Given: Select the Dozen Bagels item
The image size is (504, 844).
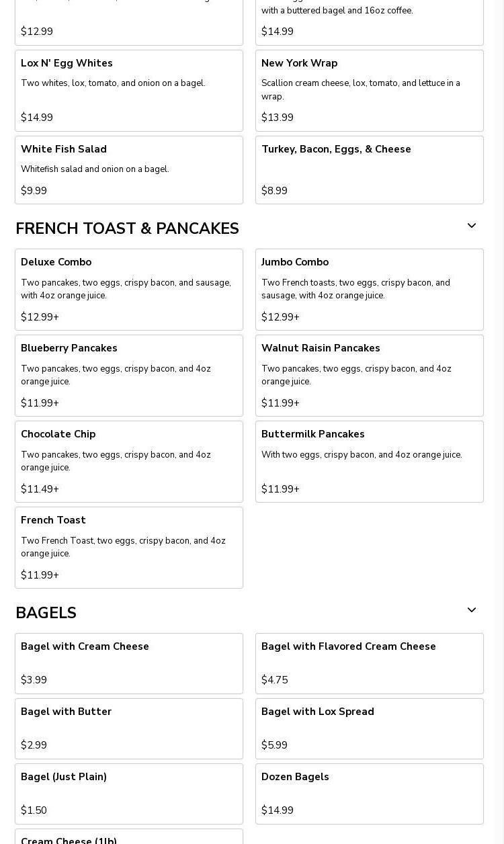Looking at the screenshot, I should [370, 794].
